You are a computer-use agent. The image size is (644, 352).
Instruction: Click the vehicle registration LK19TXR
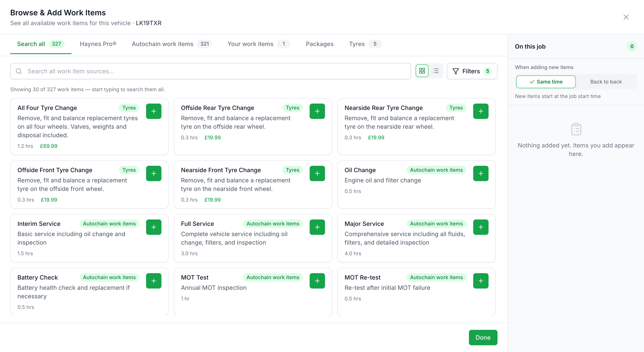coord(148,23)
